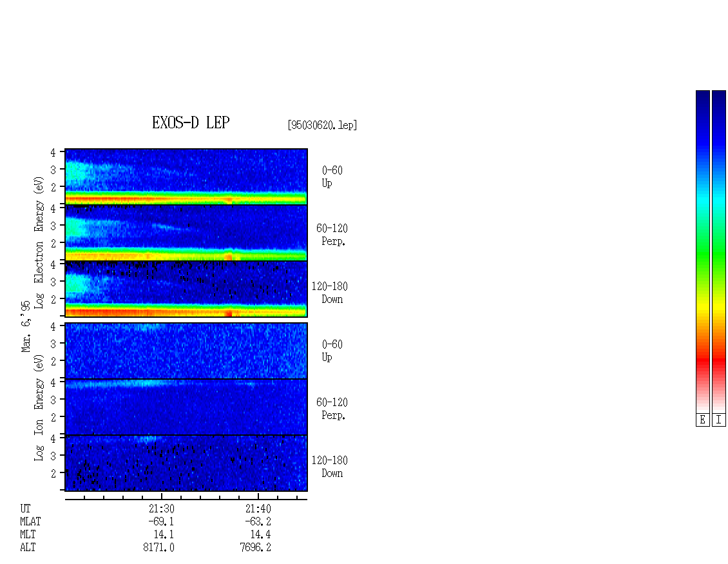Click the MLAT row label

[x=30, y=521]
